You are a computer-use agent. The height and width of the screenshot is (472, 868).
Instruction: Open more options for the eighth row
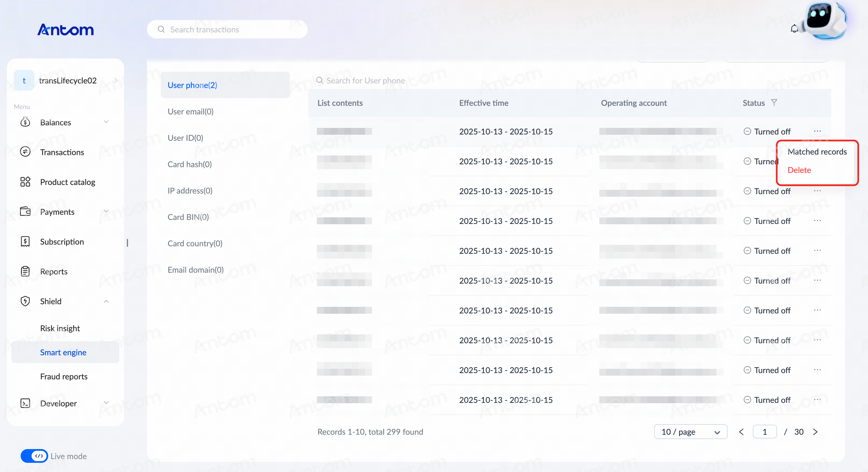click(817, 340)
